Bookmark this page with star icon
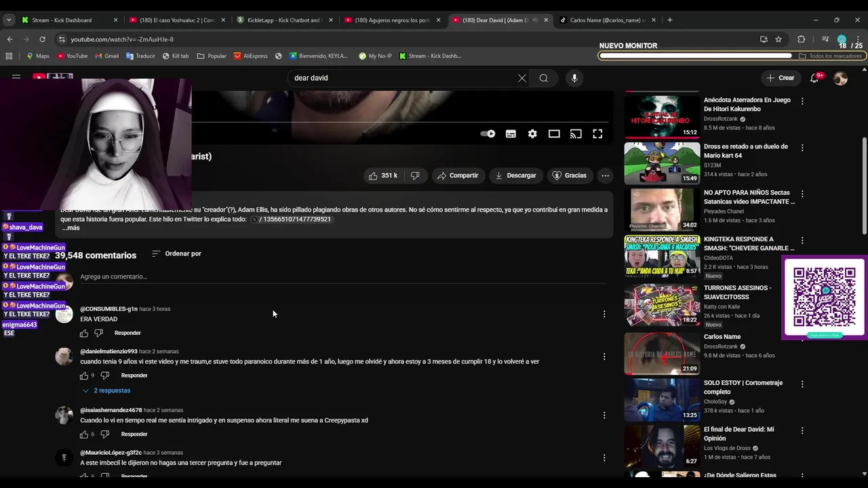Viewport: 868px width, 488px height. (x=778, y=39)
